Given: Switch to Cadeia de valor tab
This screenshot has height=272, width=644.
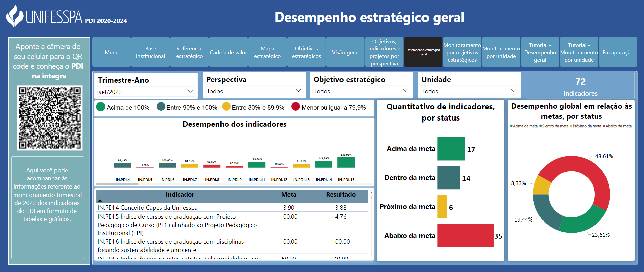Looking at the screenshot, I should [x=229, y=52].
